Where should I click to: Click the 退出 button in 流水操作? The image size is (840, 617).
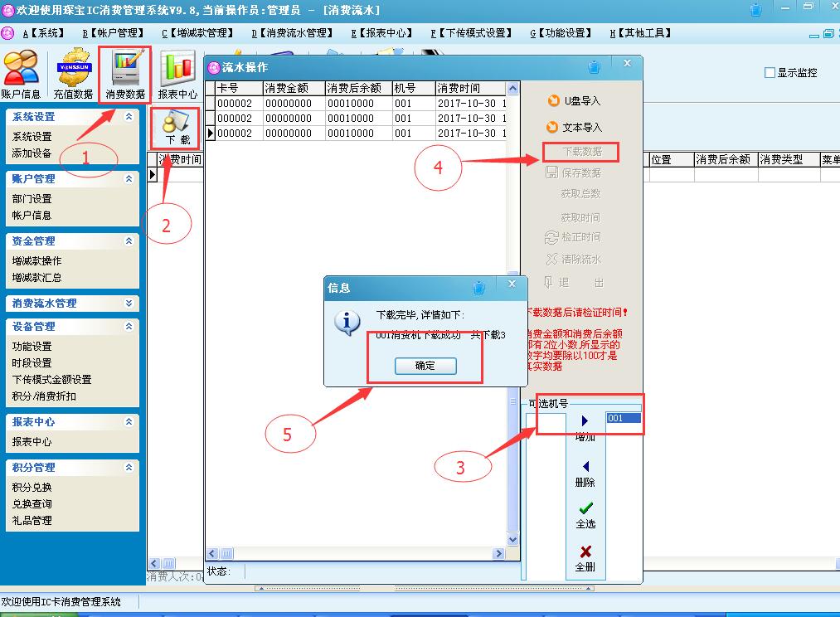click(x=574, y=282)
